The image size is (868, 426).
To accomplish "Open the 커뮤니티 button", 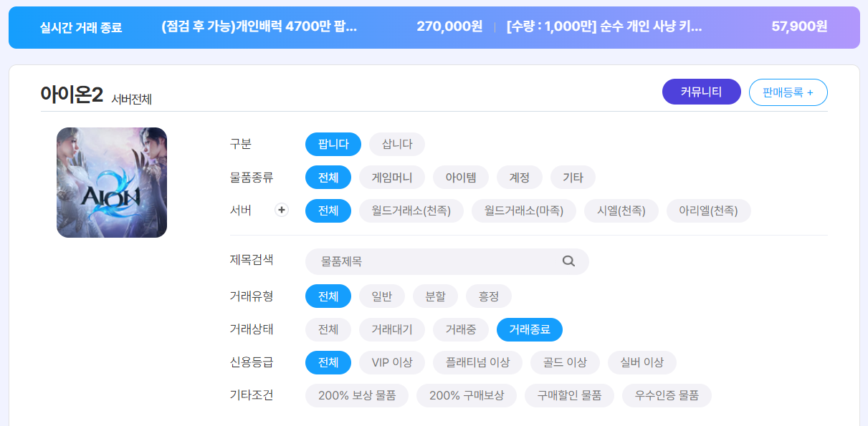I will click(702, 92).
